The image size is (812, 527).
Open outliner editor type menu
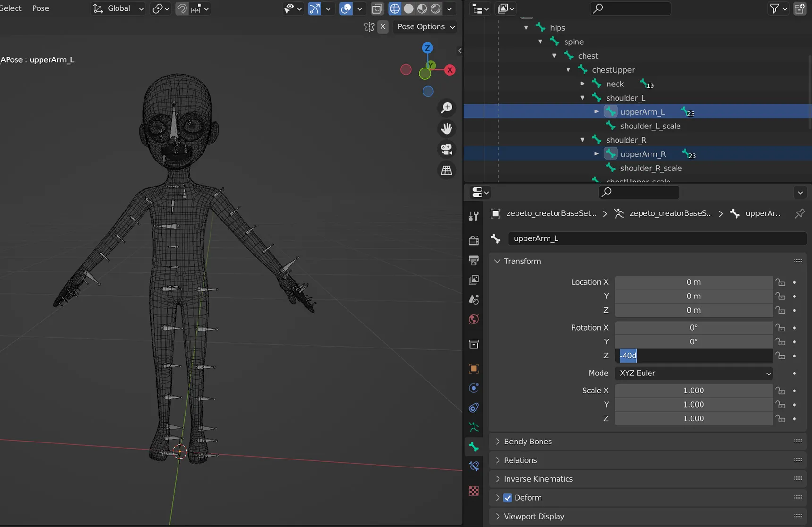click(x=480, y=8)
